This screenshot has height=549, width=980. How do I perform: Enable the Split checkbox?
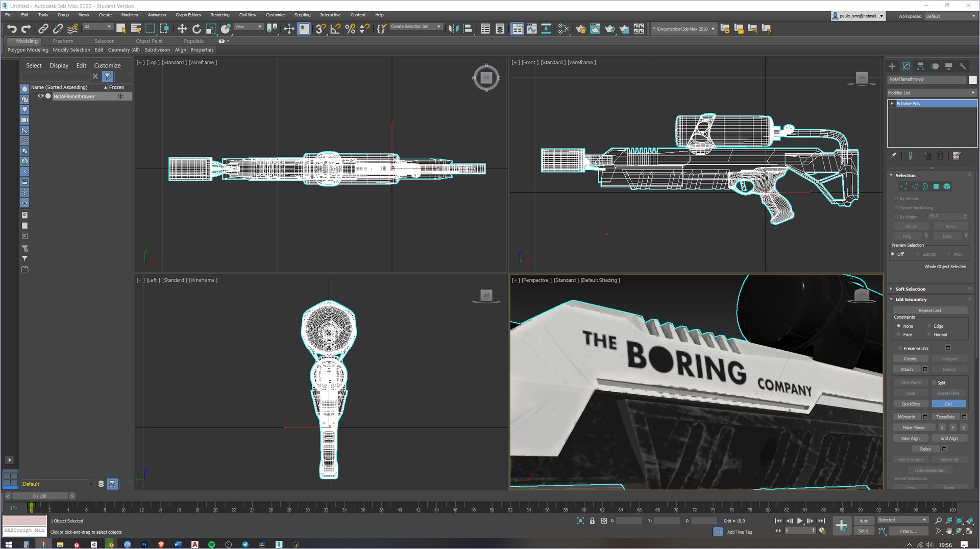coord(934,383)
